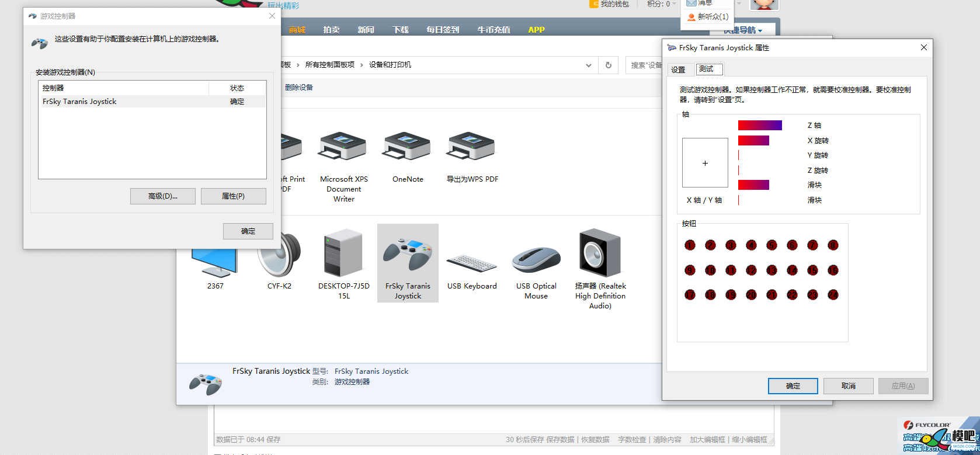Click the 商城 menu item on the website
This screenshot has height=455, width=980.
click(x=297, y=30)
